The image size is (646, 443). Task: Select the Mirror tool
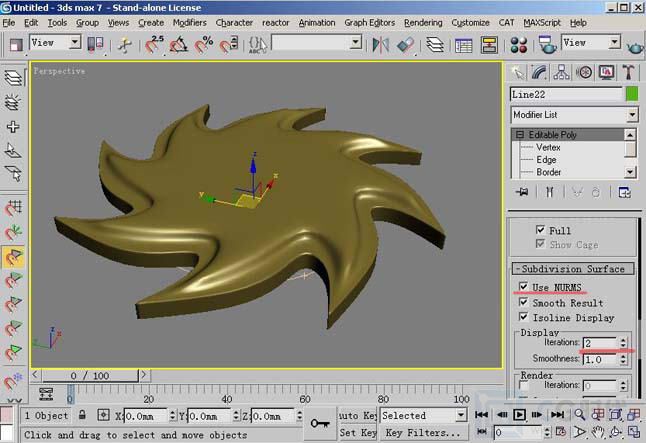380,45
